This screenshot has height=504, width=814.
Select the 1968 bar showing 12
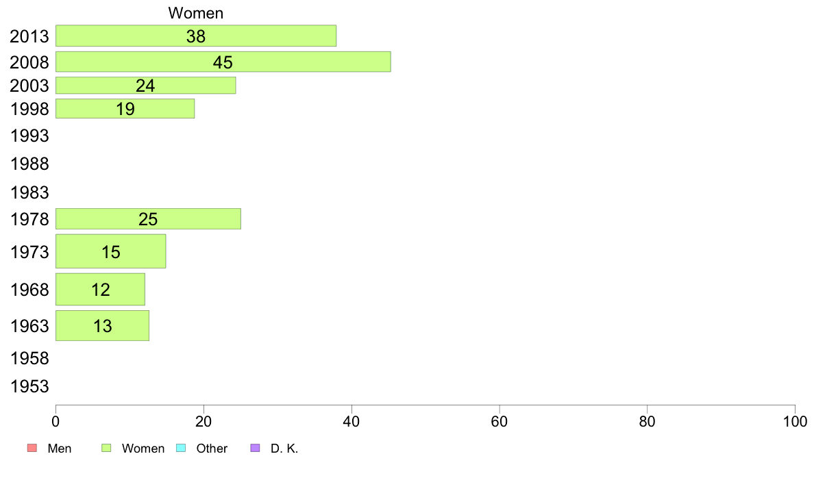pyautogui.click(x=100, y=290)
